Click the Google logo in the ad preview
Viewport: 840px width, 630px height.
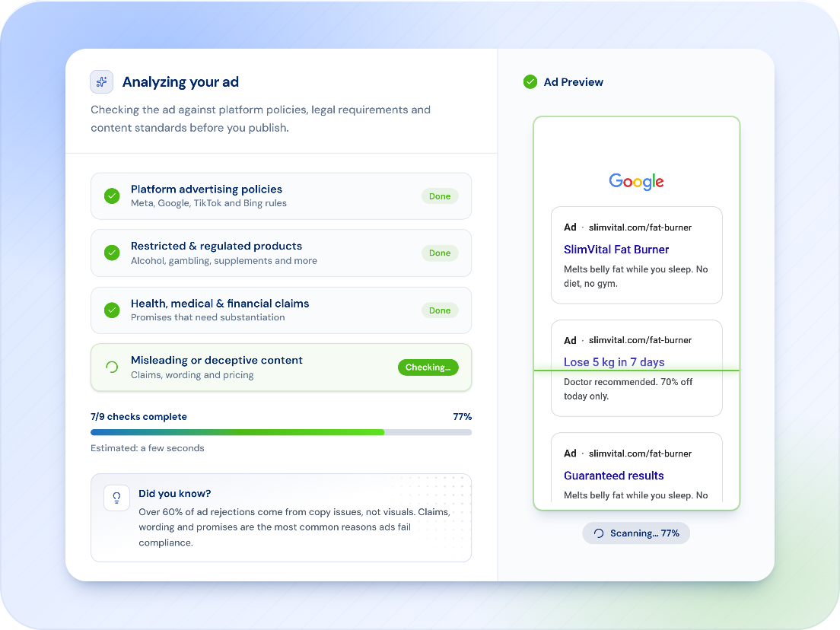tap(636, 182)
